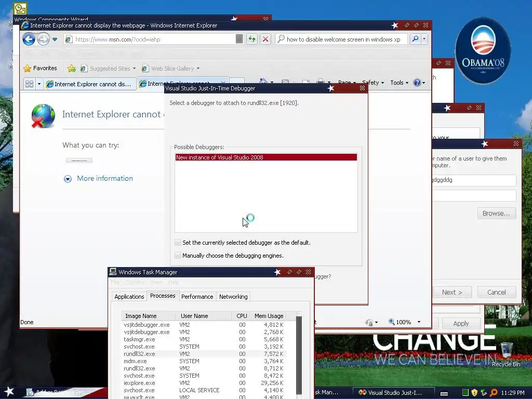Image resolution: width=532 pixels, height=399 pixels.
Task: Check 'Set the currently selected debugger as the default'
Action: 178,242
